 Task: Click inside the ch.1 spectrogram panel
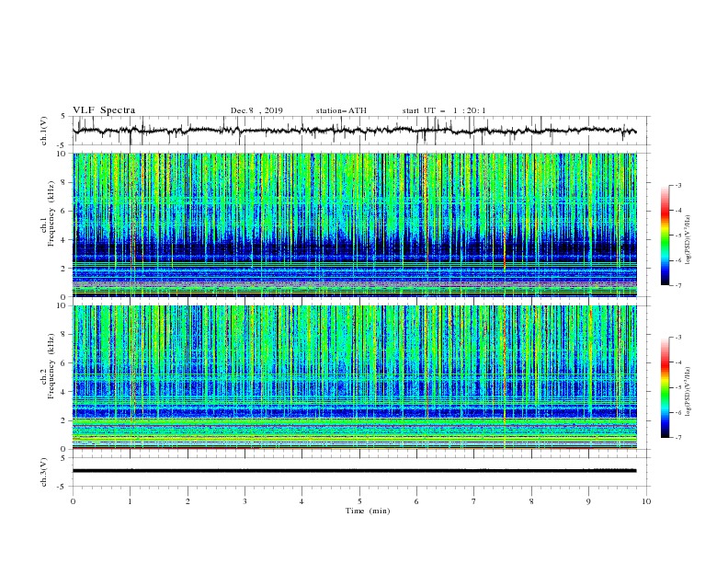click(x=355, y=224)
